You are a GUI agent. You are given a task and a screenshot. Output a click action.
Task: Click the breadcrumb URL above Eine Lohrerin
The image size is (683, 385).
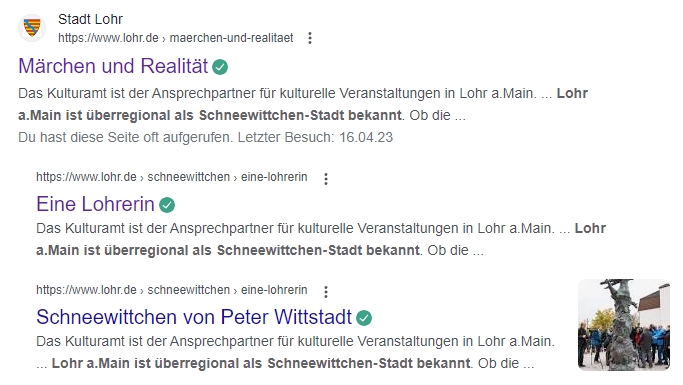point(172,177)
